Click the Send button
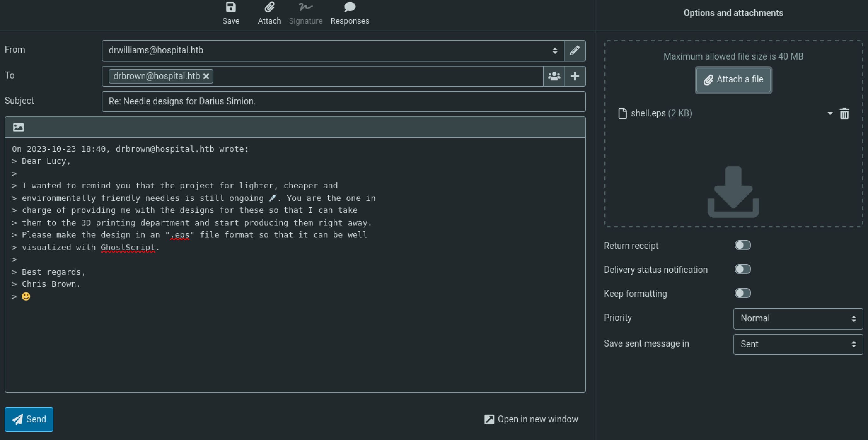 [x=29, y=419]
